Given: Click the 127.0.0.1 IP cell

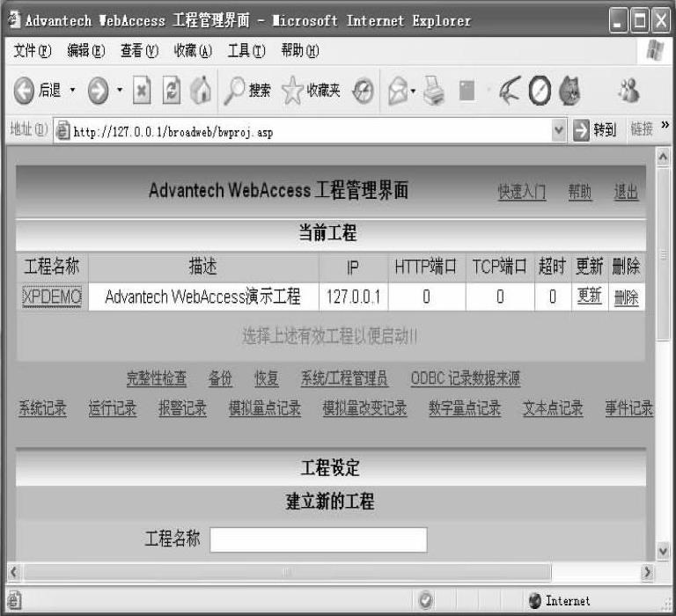Looking at the screenshot, I should click(354, 297).
